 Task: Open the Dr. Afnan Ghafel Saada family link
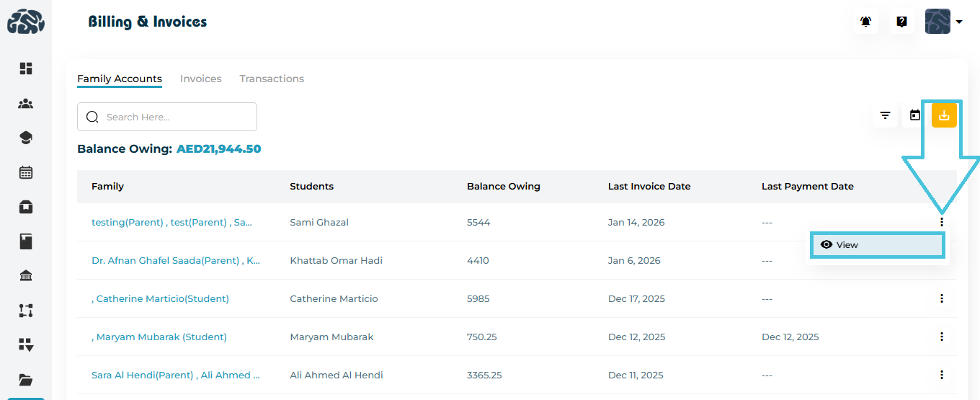pyautogui.click(x=176, y=260)
